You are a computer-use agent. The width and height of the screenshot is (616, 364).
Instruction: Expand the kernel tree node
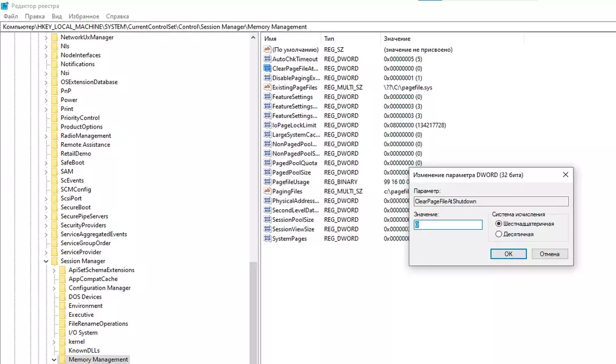click(54, 342)
